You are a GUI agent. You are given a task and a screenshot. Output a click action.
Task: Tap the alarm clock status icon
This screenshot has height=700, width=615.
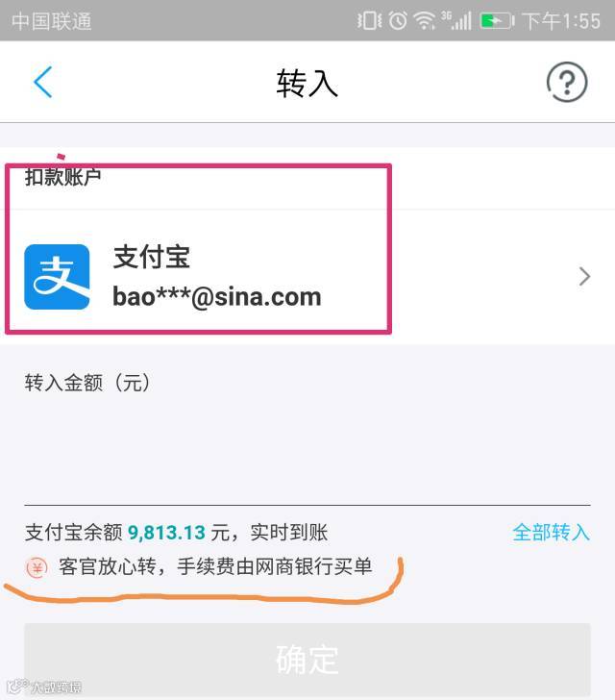click(398, 20)
